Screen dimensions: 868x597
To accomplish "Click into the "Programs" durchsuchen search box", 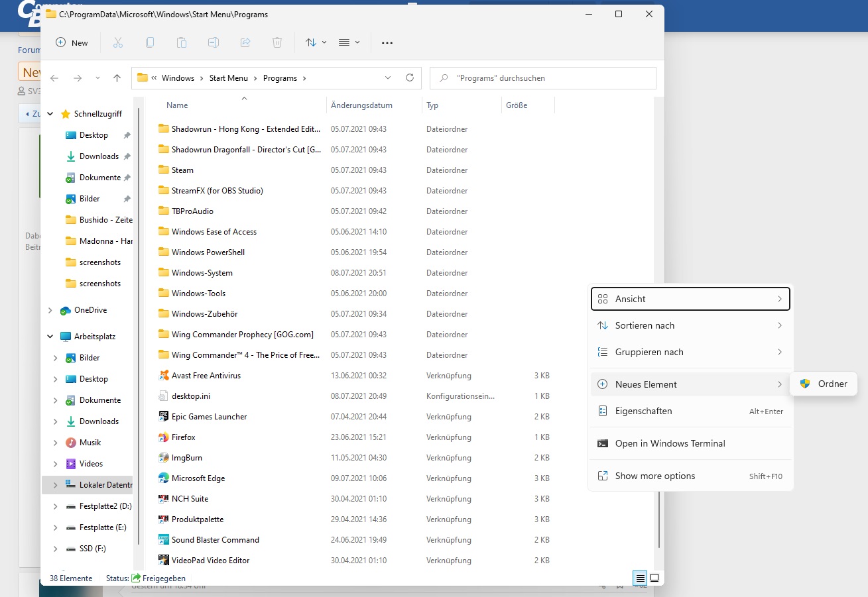I will point(543,78).
